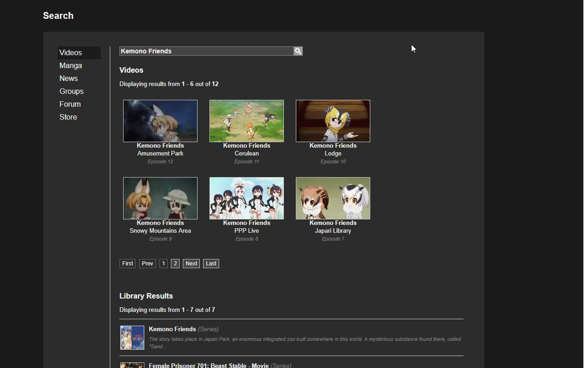Click the Episode 9 label
Viewport: 588px width, 368px height.
point(160,239)
